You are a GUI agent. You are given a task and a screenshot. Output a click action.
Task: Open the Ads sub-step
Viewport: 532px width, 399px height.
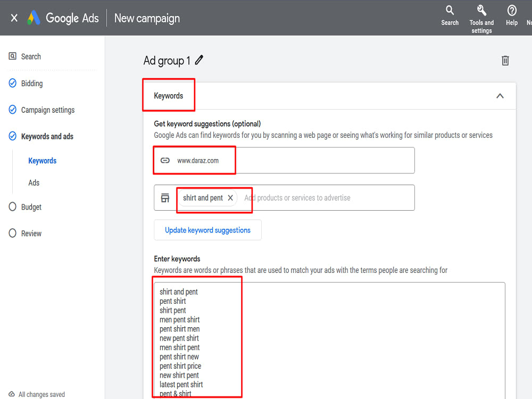[x=34, y=183]
